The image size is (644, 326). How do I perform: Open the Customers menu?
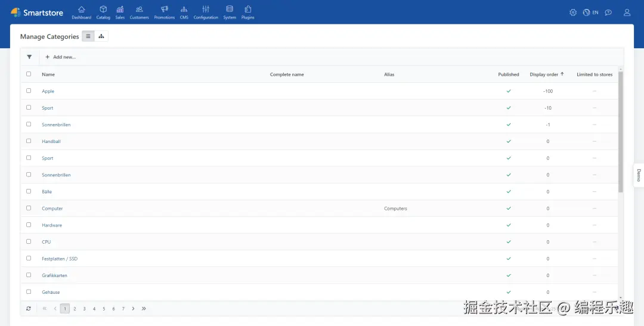coord(139,13)
